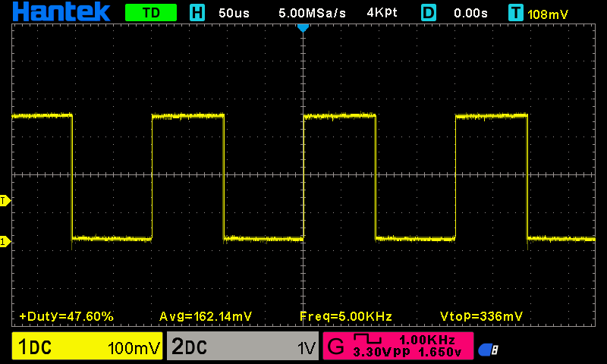Select the channel 1 ground marker on left
This screenshot has height=364, width=607.
pos(5,242)
